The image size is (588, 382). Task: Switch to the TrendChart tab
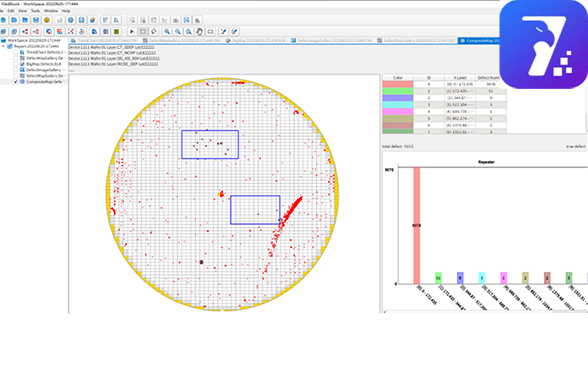tap(105, 40)
